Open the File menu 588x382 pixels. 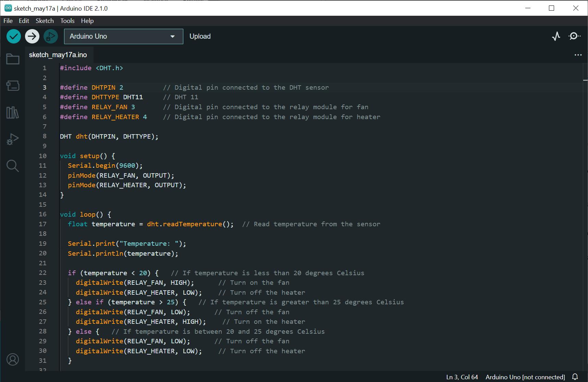8,21
